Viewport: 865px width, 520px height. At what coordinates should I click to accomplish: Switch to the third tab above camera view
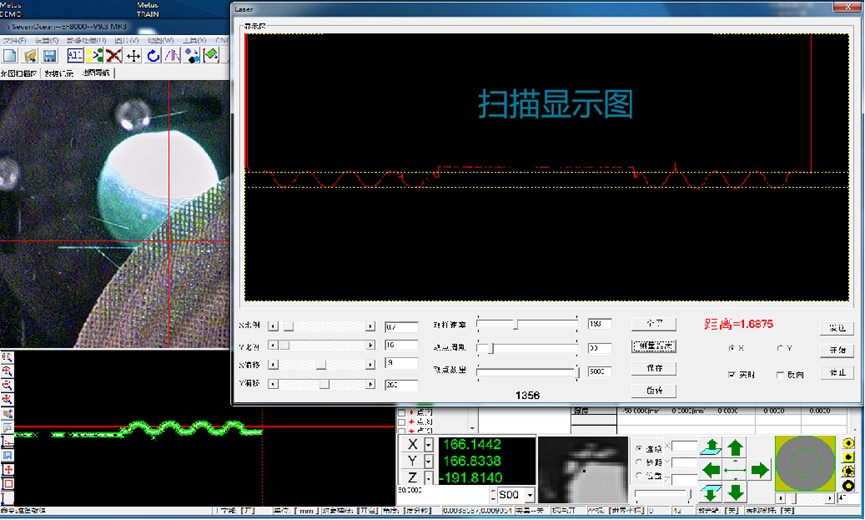coord(97,73)
